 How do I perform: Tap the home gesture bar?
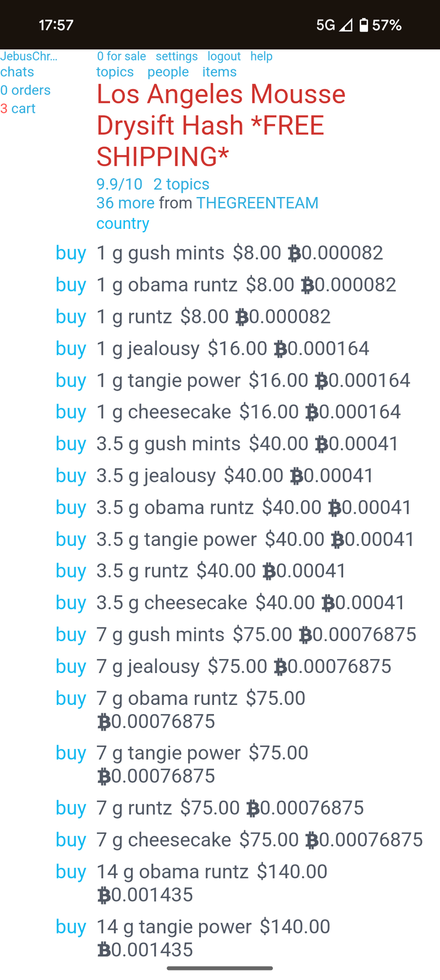pos(220,968)
